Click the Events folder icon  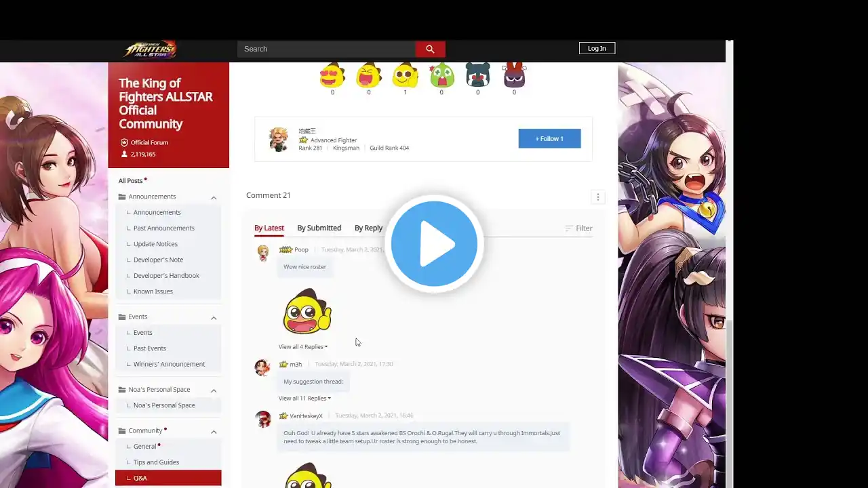click(122, 317)
